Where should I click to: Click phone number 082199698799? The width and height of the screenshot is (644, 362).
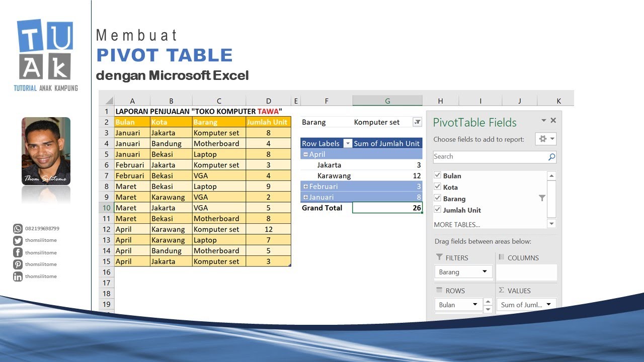[x=42, y=229]
